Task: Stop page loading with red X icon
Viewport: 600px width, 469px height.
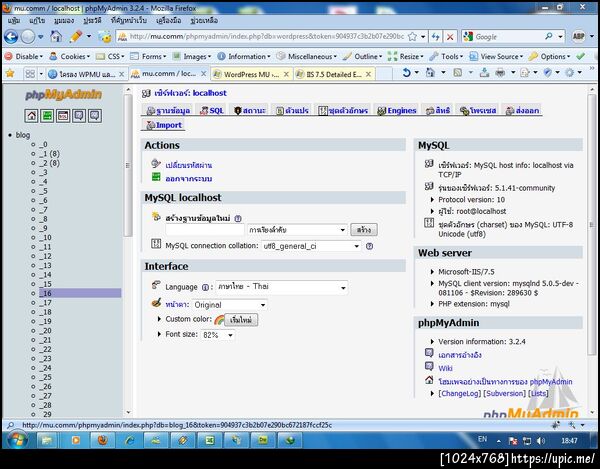Action: [450, 37]
